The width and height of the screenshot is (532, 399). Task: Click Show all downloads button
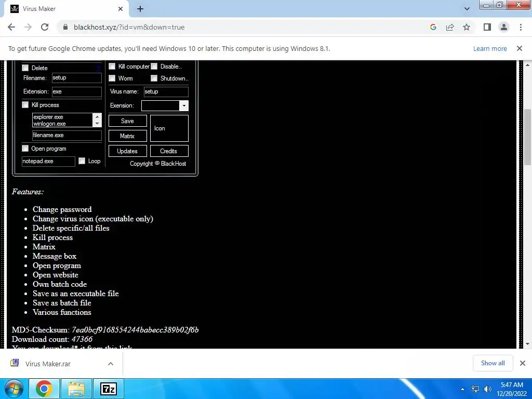coord(493,363)
